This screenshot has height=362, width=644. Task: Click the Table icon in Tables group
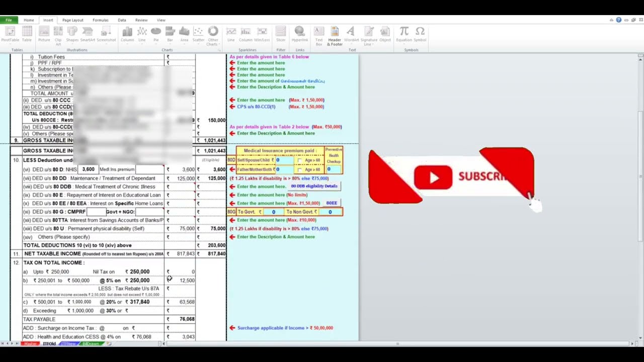pyautogui.click(x=27, y=34)
